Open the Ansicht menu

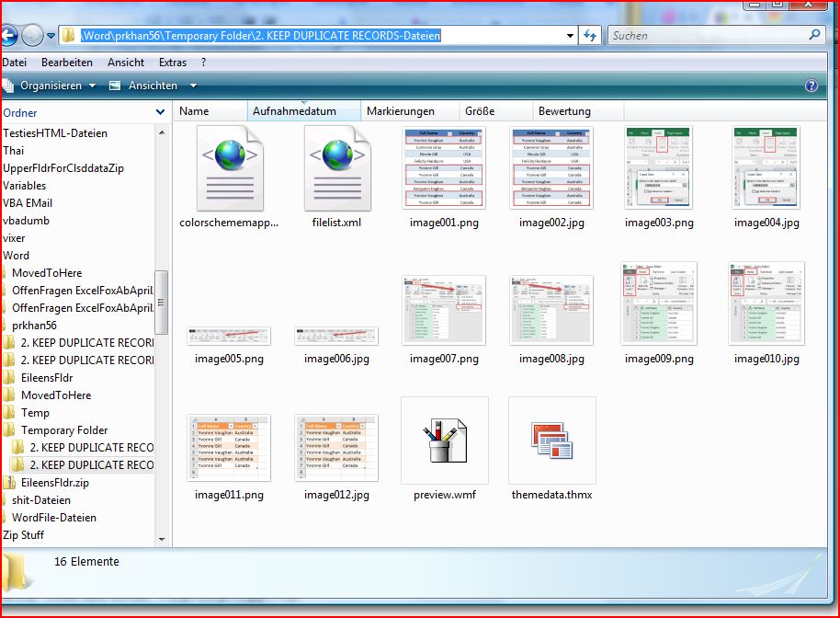[x=126, y=63]
